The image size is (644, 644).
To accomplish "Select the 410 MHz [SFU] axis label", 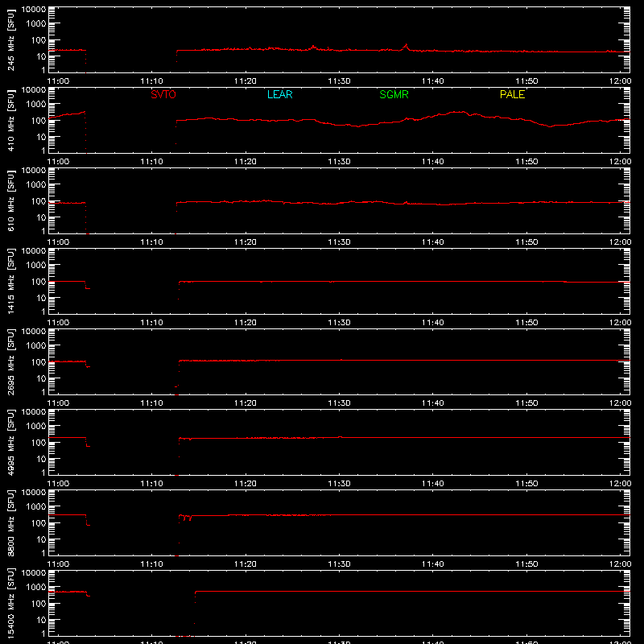I will (x=10, y=120).
